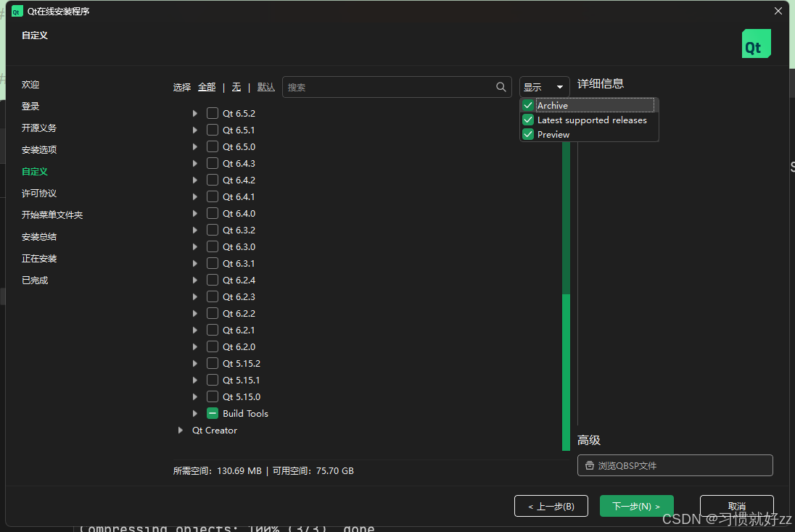Screen dimensions: 795x532
Task: Click the 浏览QBSP文件 button
Action: pyautogui.click(x=675, y=465)
